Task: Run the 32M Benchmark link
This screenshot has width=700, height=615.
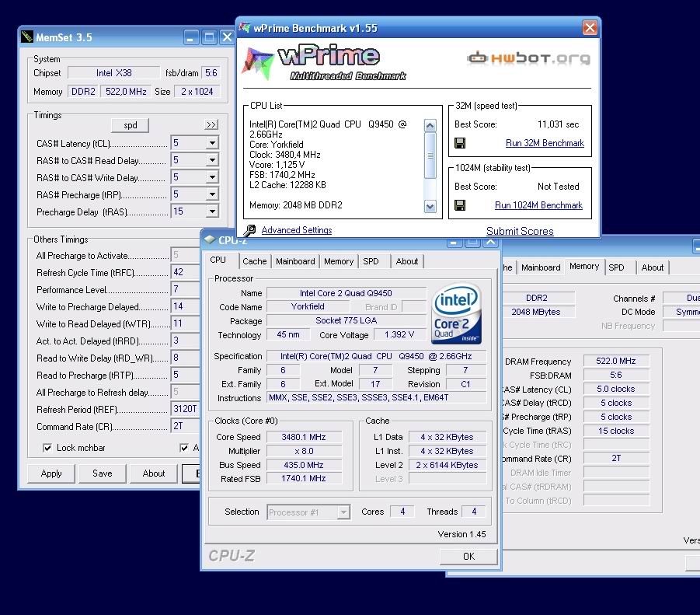Action: (x=545, y=143)
